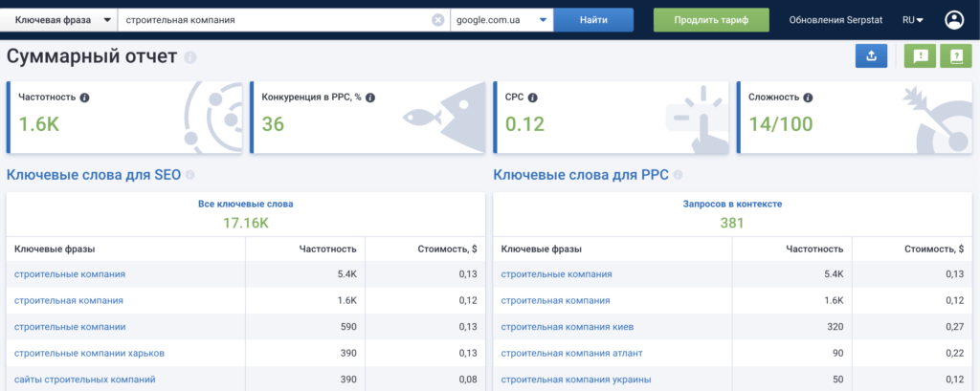
Task: Open the Ключевые слова для SEO section link
Action: pos(94,175)
